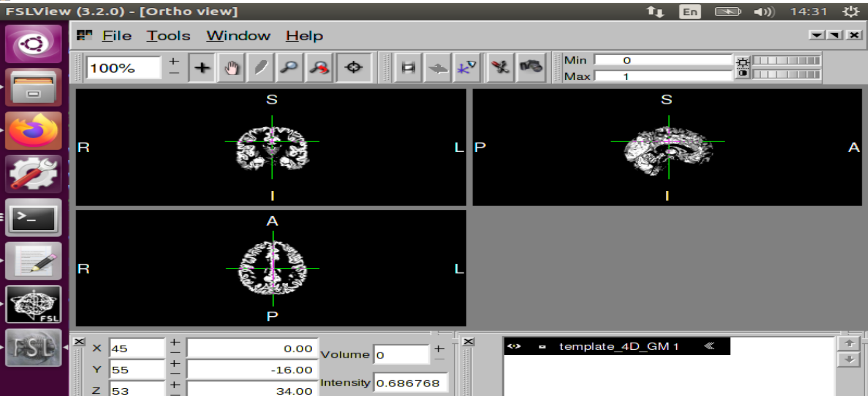This screenshot has height=396, width=868.
Task: Increase zoom with the plus stepper
Action: click(x=174, y=61)
